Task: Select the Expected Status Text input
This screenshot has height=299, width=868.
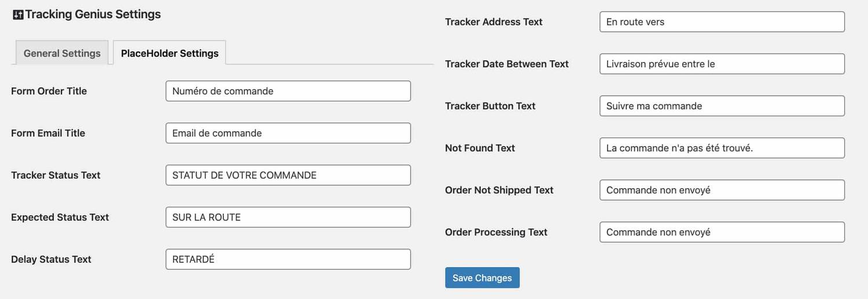Action: tap(288, 217)
